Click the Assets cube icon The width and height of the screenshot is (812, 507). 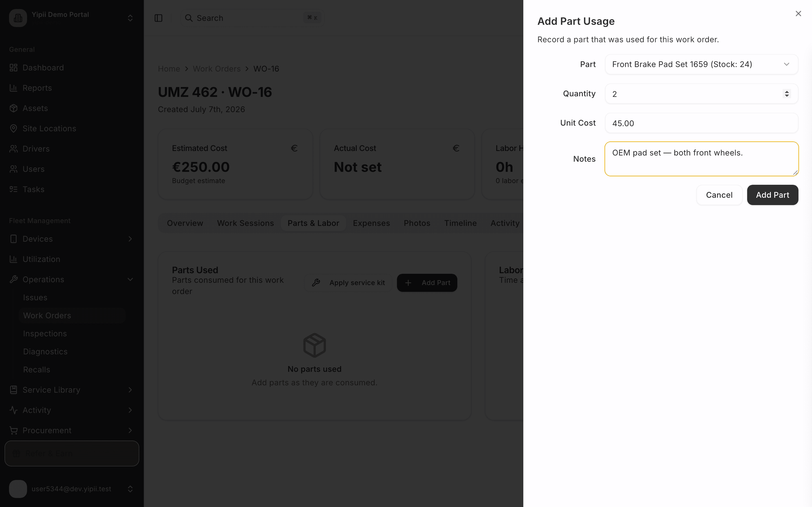tap(14, 108)
